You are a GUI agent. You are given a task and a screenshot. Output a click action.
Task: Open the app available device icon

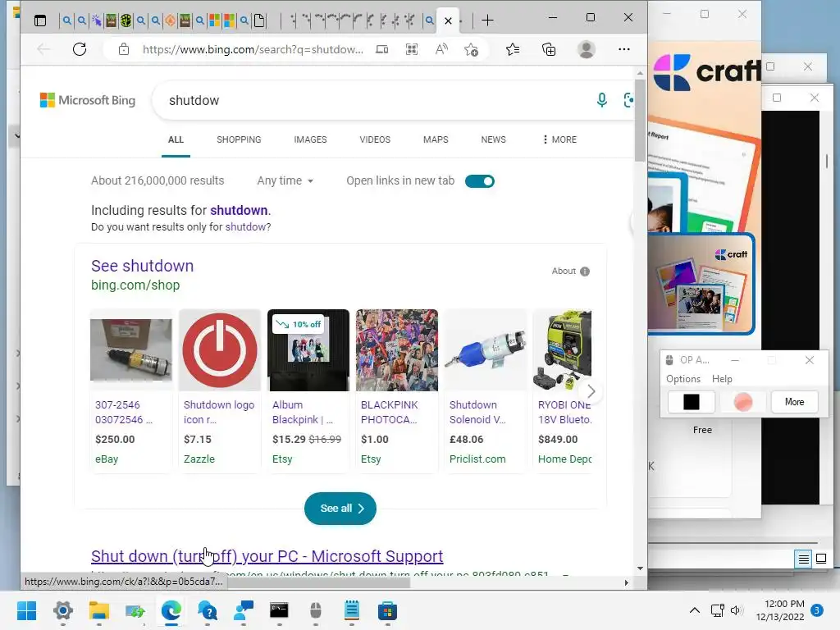point(381,50)
